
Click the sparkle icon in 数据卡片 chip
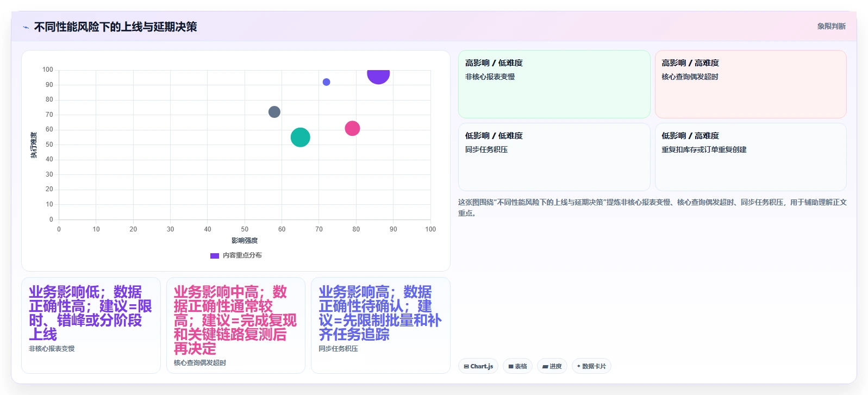(x=579, y=366)
